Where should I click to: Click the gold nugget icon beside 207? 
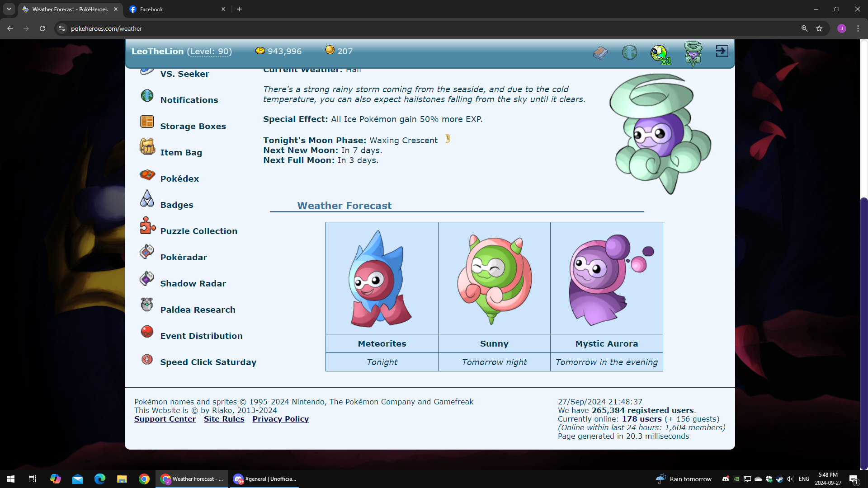330,50
